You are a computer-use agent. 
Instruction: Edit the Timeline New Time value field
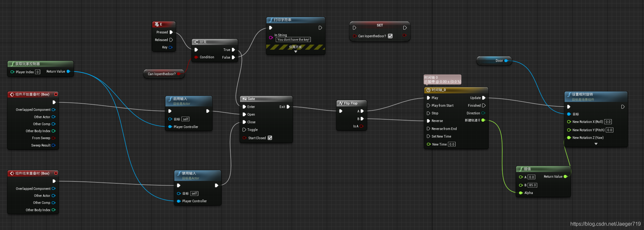point(452,144)
